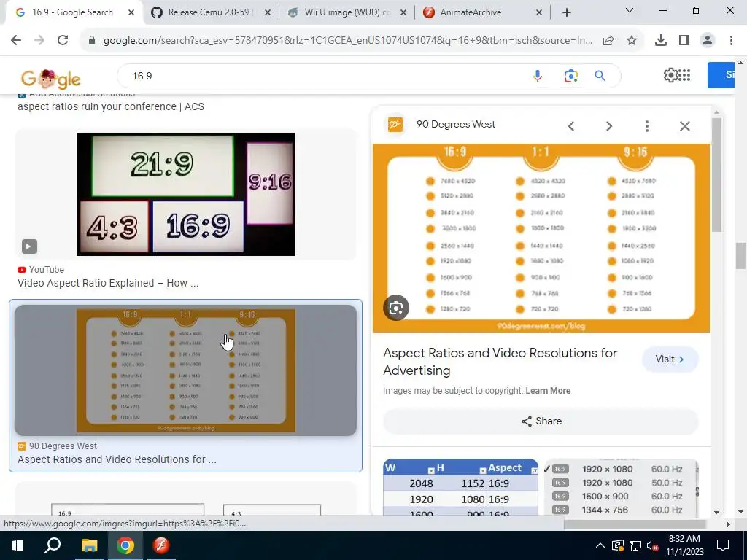
Task: Switch to Release Cemu 2.0-59 tab
Action: point(208,12)
